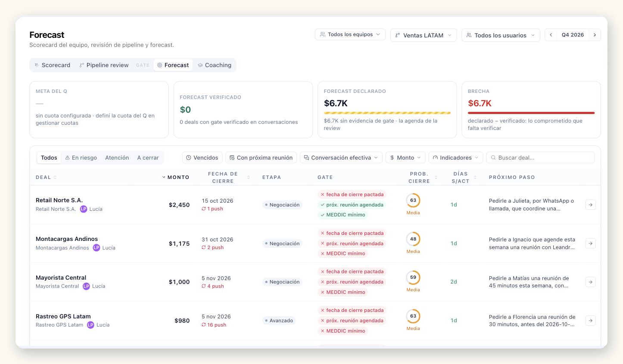The height and width of the screenshot is (364, 623).
Task: Click the 48 probability ring for Montacargas Andinos
Action: (x=413, y=239)
